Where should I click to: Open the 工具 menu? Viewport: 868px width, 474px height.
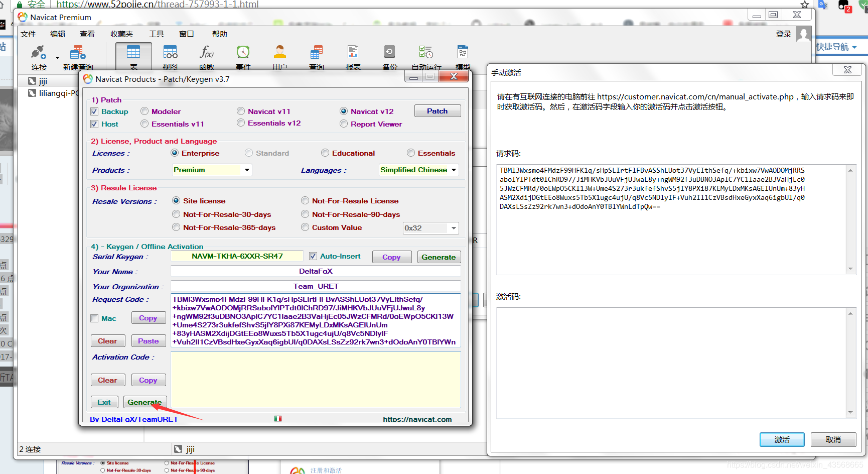pos(157,34)
